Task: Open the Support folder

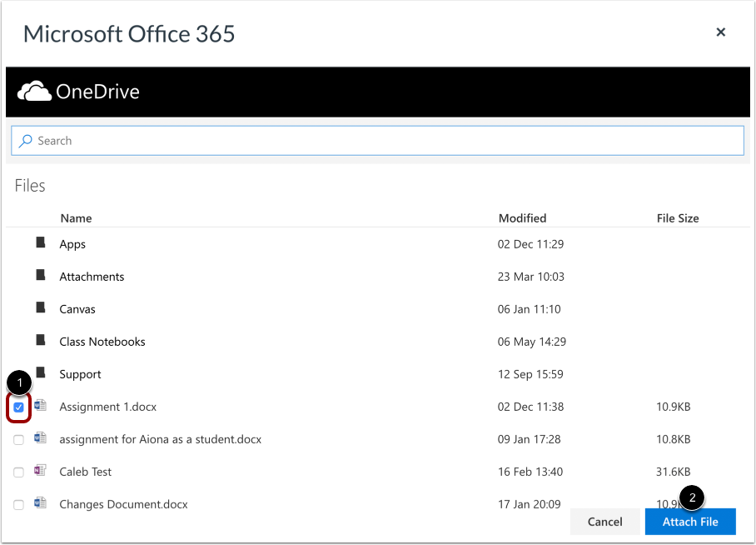Action: click(x=80, y=374)
